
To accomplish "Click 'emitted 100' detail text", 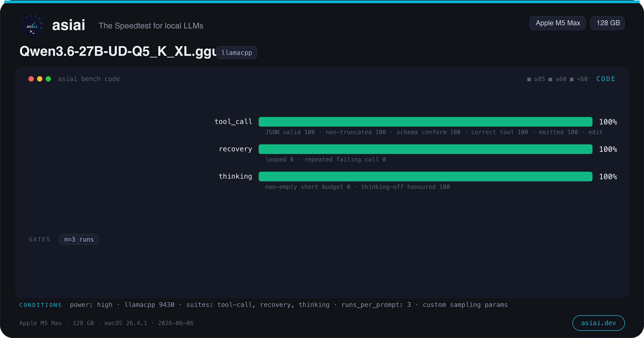I will pos(558,132).
